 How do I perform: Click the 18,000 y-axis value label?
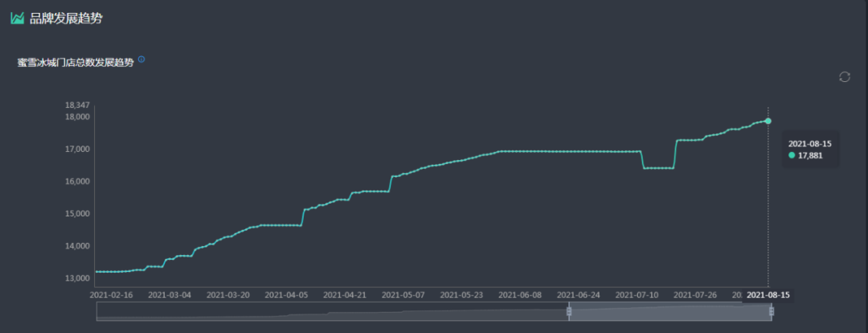(x=77, y=117)
